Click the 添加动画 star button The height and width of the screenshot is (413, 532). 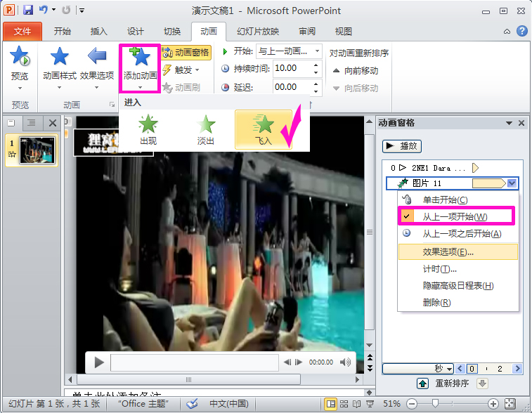tap(140, 68)
